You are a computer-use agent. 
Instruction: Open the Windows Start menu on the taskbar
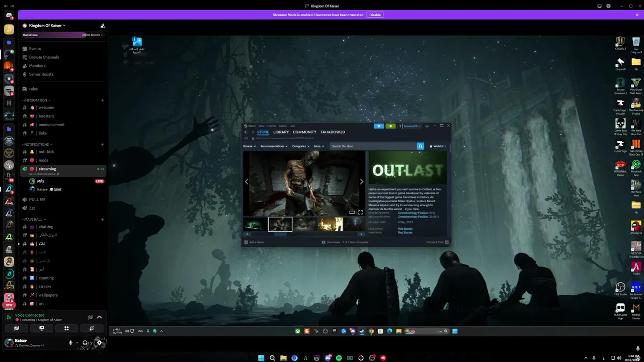pos(261,358)
